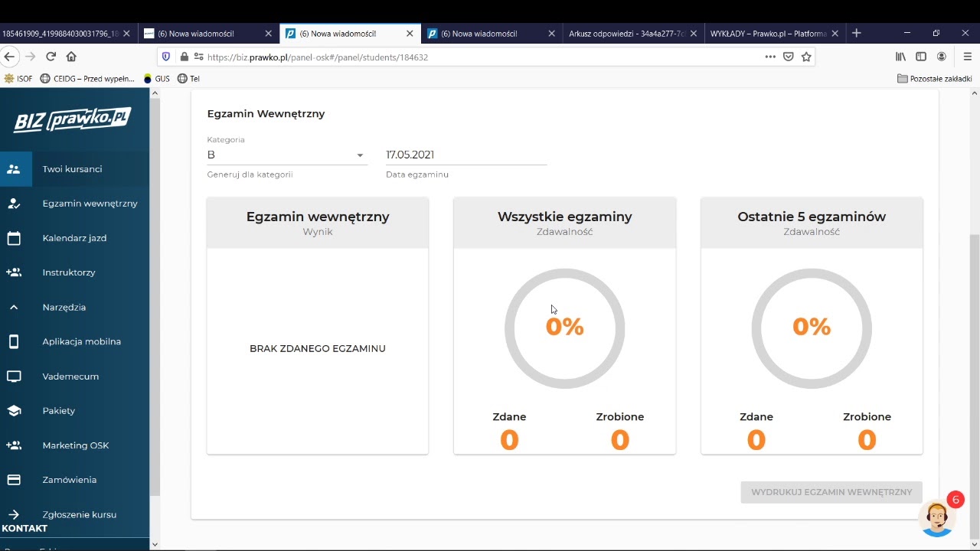Open a new browser tab with plus
980x551 pixels.
pos(856,33)
